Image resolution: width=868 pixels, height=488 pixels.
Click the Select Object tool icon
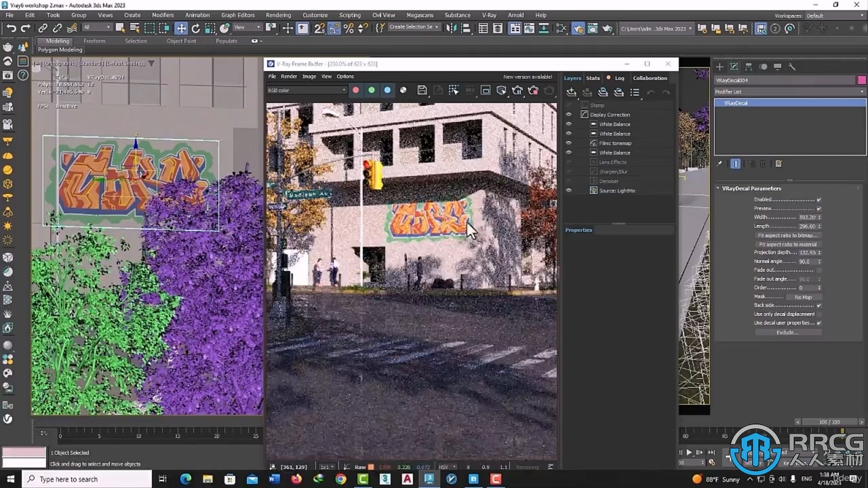(120, 28)
